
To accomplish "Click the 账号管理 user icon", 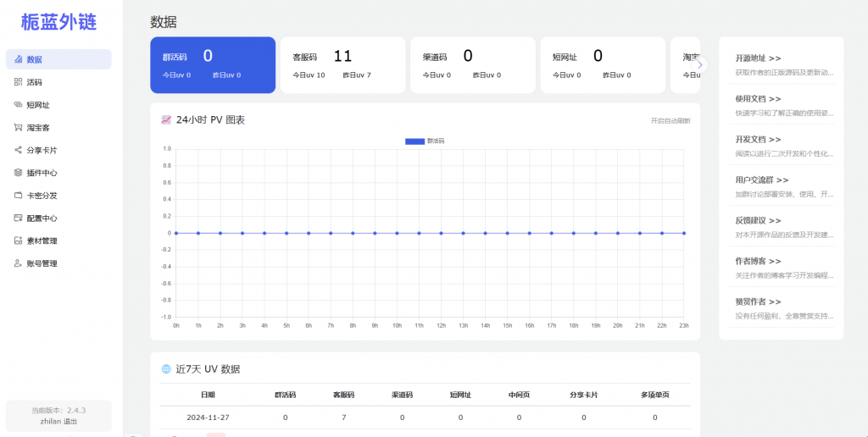I will click(19, 263).
